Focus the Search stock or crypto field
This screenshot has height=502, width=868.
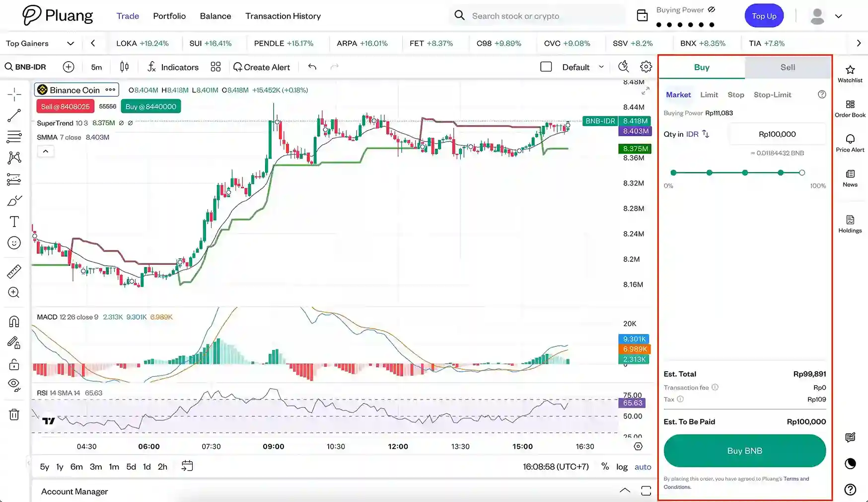click(537, 16)
